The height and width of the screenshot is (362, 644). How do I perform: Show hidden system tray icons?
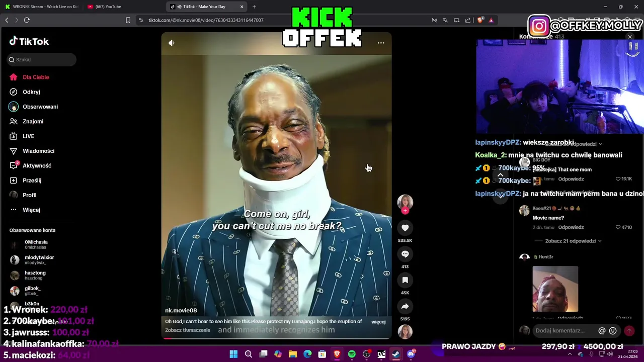point(570,354)
